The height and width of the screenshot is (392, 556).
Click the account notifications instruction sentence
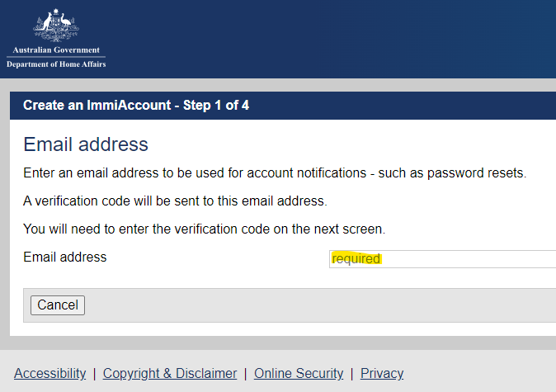(275, 173)
